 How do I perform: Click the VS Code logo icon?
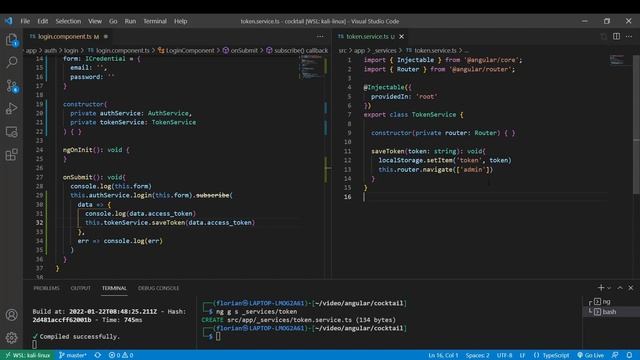tap(9, 21)
